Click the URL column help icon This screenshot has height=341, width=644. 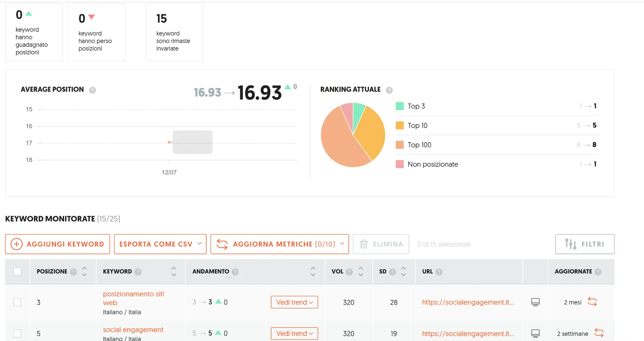[439, 272]
